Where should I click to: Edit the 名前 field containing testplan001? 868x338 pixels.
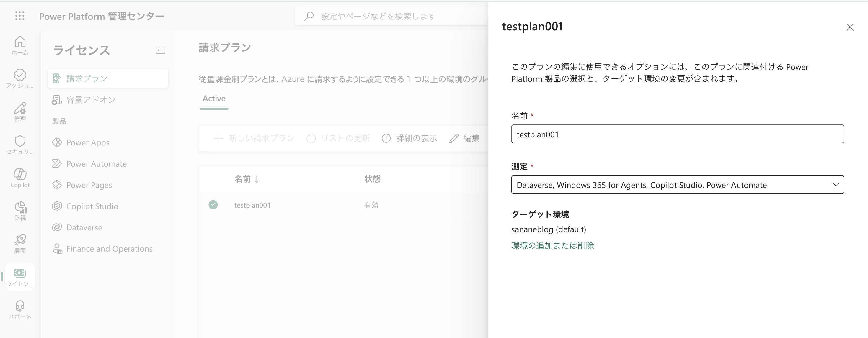(677, 134)
